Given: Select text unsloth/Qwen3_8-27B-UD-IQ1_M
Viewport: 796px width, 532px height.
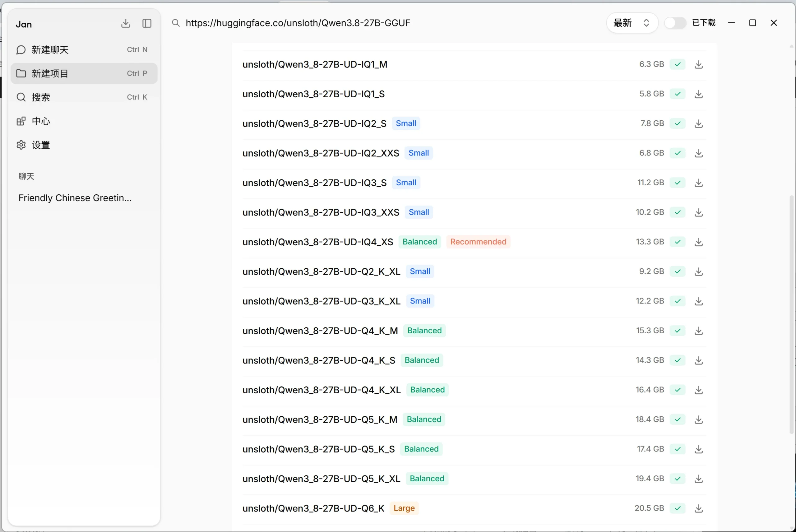Looking at the screenshot, I should pos(315,64).
